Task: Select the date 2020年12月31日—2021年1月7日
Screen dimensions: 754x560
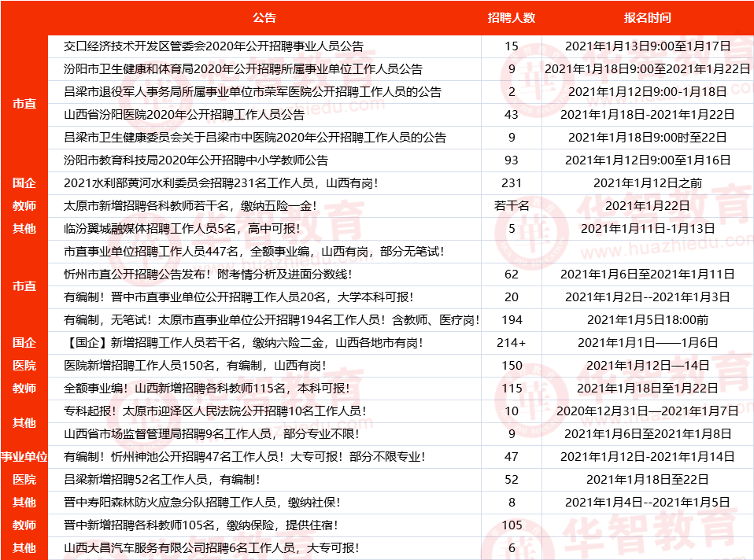Action: coord(648,411)
